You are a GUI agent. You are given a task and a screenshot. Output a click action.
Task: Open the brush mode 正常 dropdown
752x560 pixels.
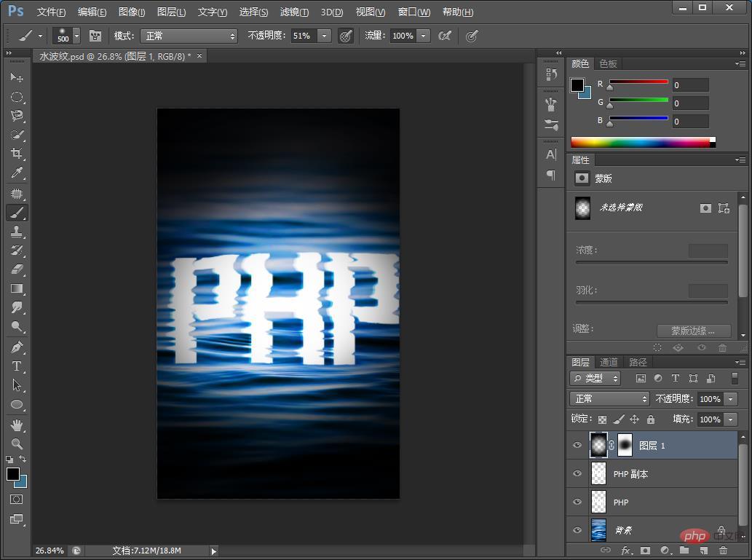tap(189, 36)
